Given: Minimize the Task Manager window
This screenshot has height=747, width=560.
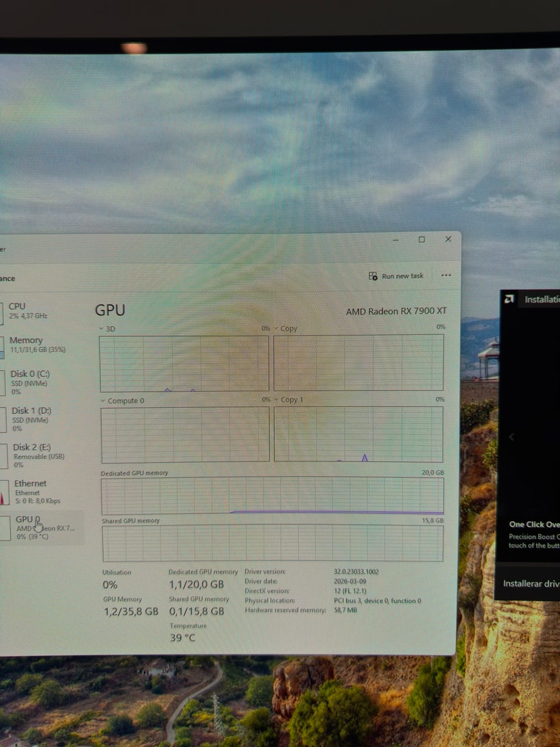Looking at the screenshot, I should [395, 240].
